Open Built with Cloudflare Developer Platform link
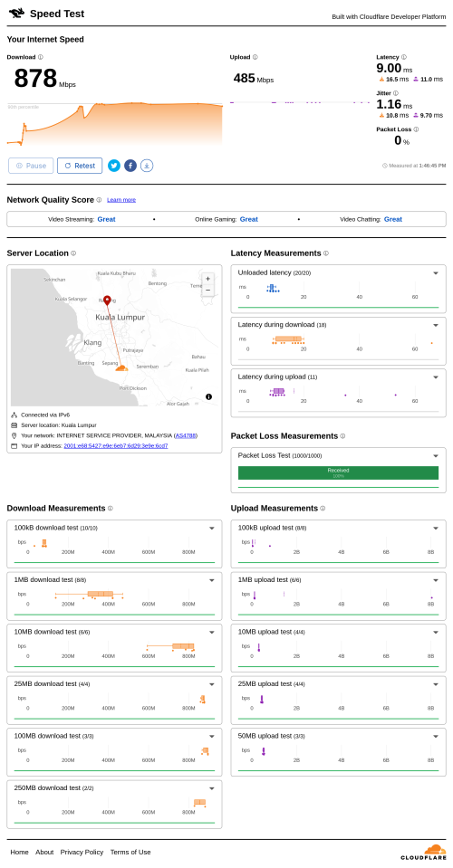 (x=389, y=16)
